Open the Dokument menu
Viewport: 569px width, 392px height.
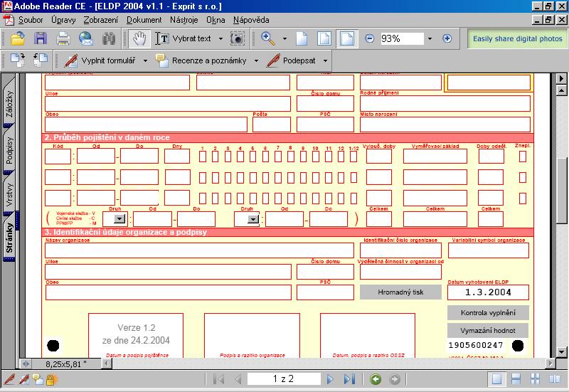[144, 20]
